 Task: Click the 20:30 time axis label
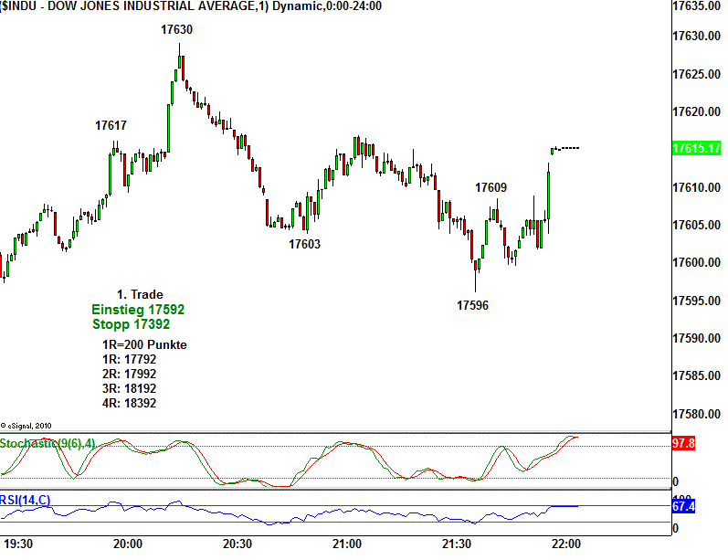237,544
